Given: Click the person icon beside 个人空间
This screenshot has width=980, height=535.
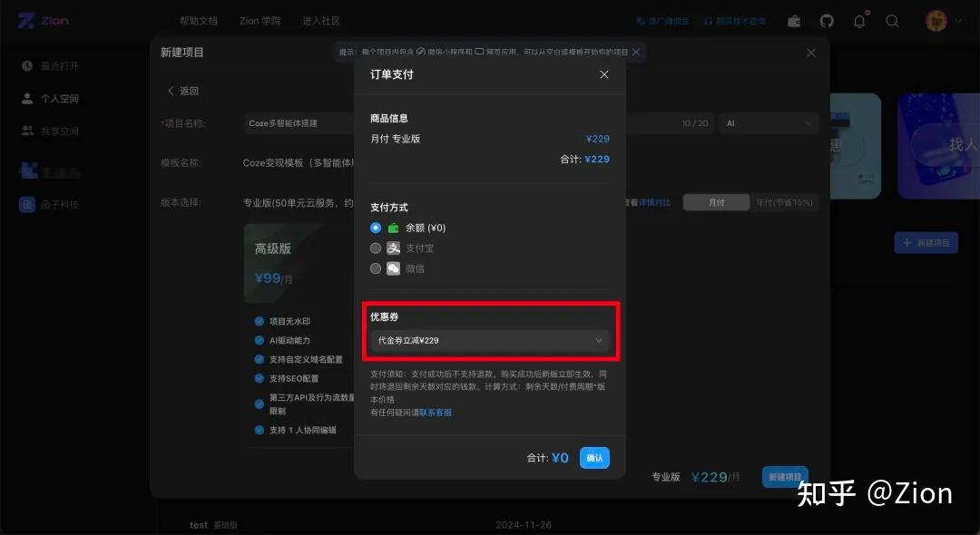Looking at the screenshot, I should click(27, 99).
